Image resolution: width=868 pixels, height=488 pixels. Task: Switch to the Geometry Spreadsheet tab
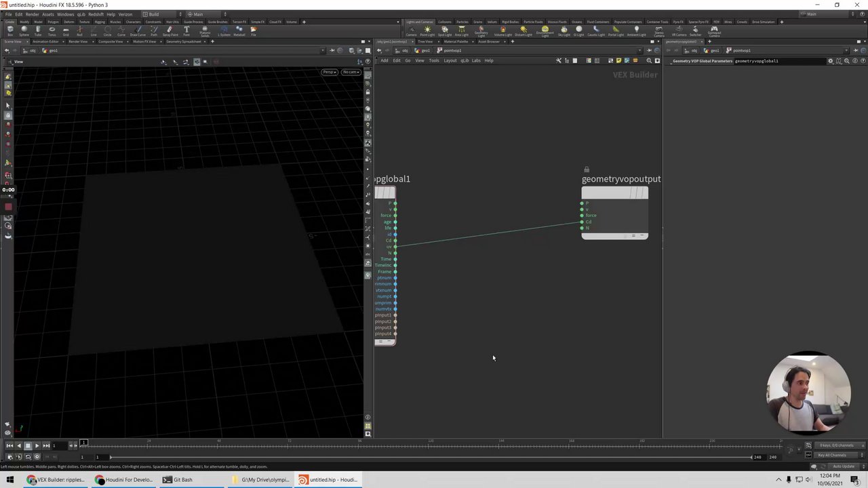coord(183,41)
